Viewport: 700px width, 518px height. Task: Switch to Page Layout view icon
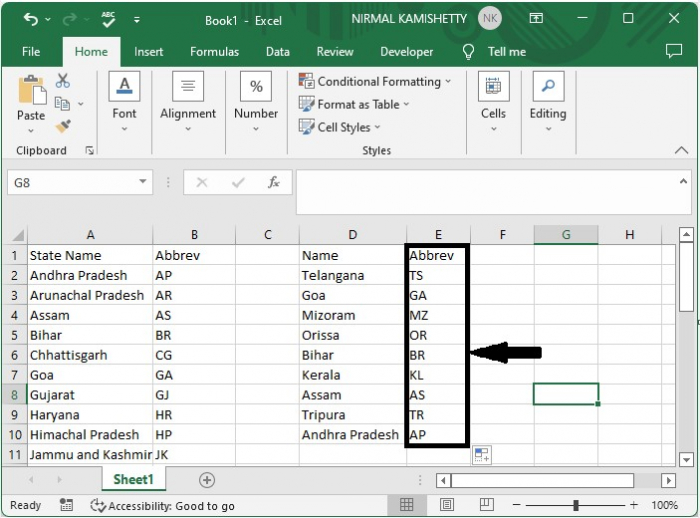pos(446,505)
